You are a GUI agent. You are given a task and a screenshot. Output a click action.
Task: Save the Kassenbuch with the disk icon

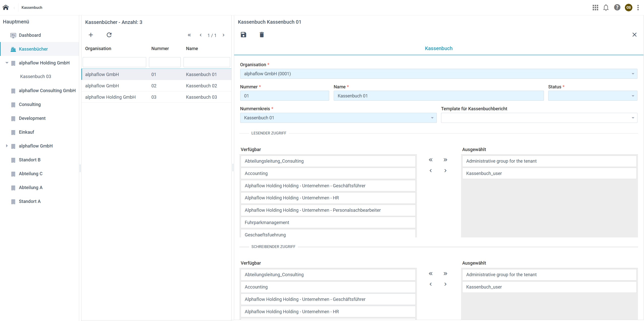[243, 35]
